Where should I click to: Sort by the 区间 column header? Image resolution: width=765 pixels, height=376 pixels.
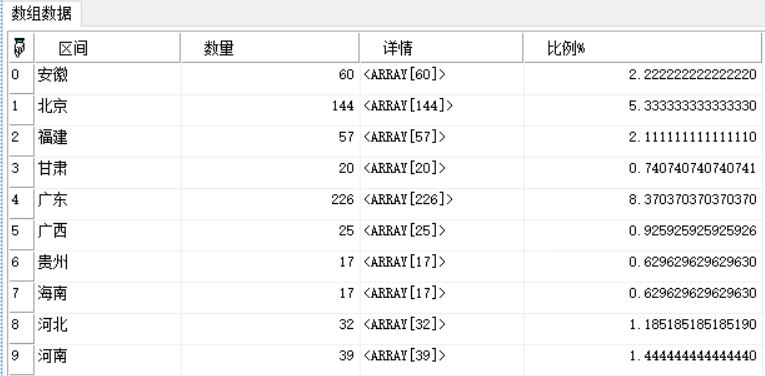108,48
